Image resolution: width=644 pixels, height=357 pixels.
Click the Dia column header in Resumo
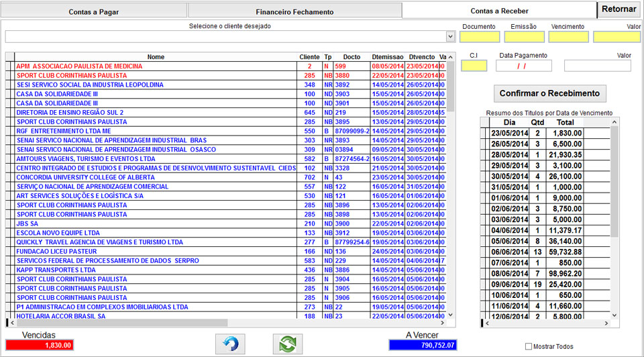pyautogui.click(x=509, y=122)
